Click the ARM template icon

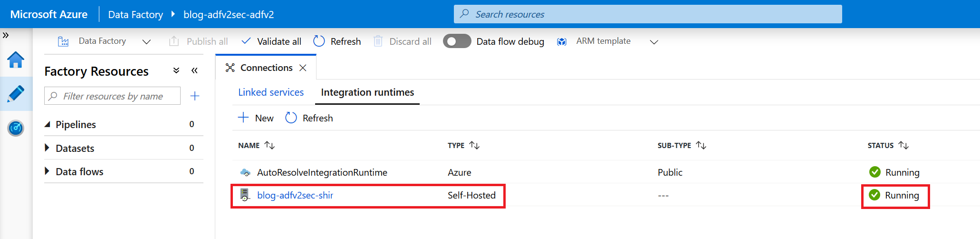(562, 41)
